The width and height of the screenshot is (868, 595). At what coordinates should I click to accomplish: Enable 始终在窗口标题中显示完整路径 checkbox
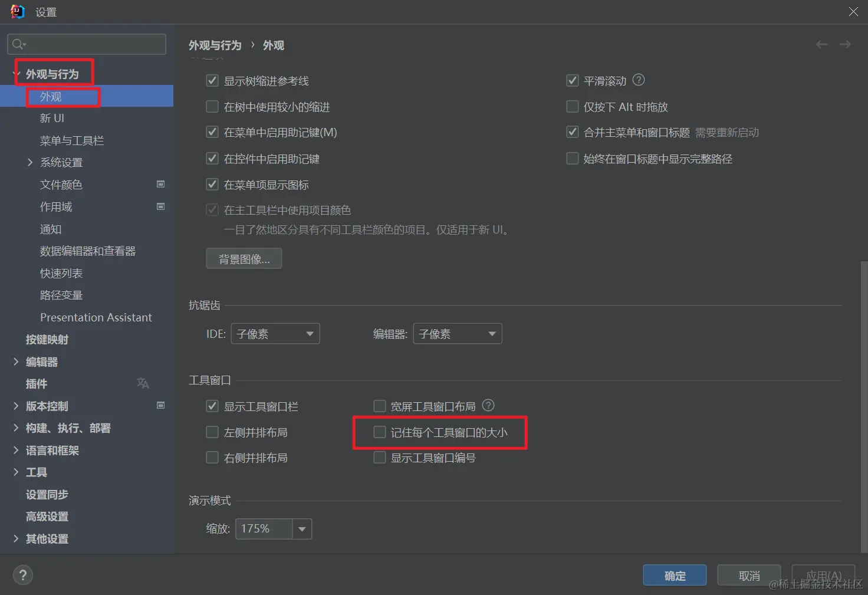pyautogui.click(x=572, y=158)
